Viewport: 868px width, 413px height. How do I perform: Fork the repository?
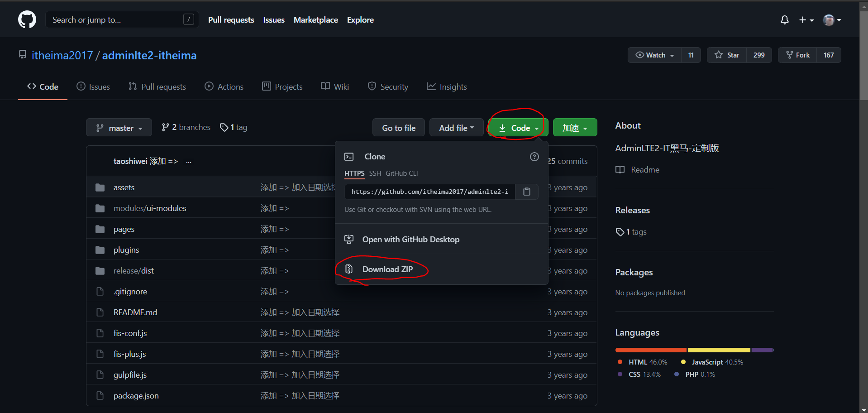[797, 55]
